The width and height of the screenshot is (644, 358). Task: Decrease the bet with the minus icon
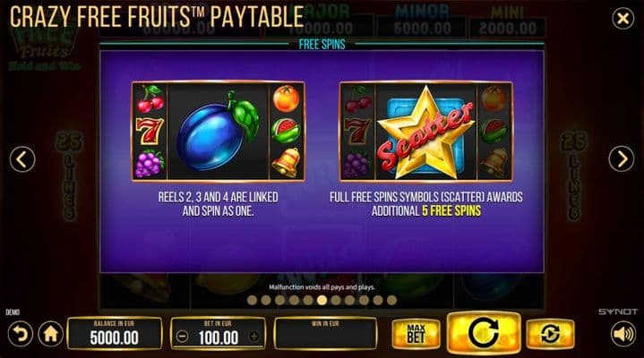pos(182,337)
